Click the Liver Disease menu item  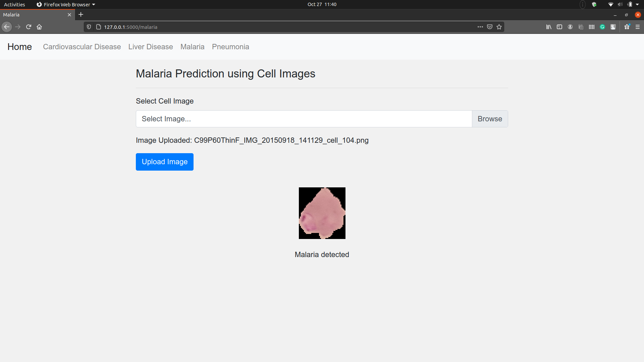point(150,46)
